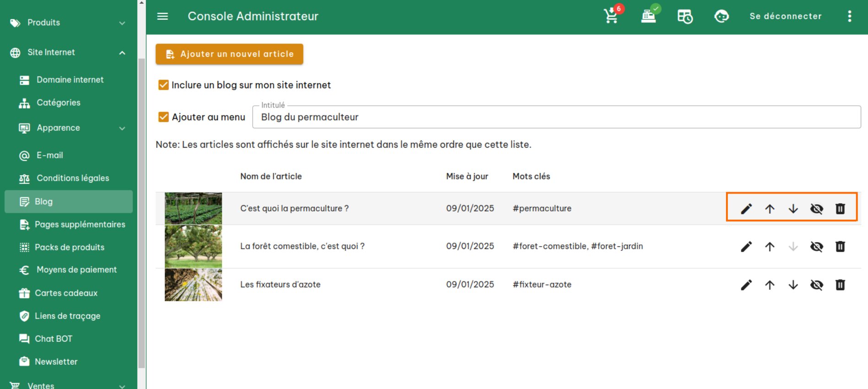The image size is (868, 389).
Task: Edit the 'C'est quoi la permaculture ?' article
Action: point(746,209)
